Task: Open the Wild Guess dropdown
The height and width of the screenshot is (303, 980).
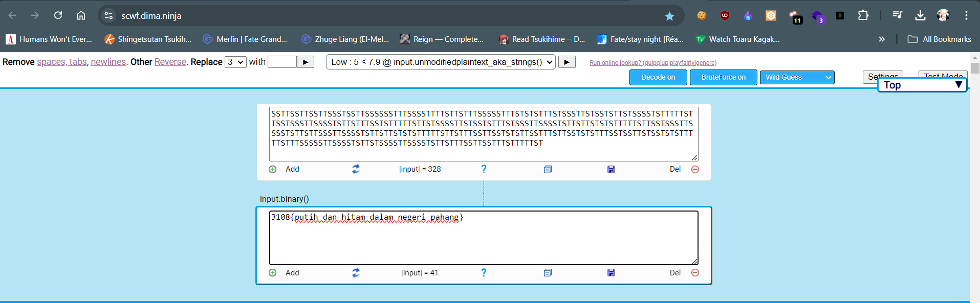Action: pyautogui.click(x=796, y=77)
